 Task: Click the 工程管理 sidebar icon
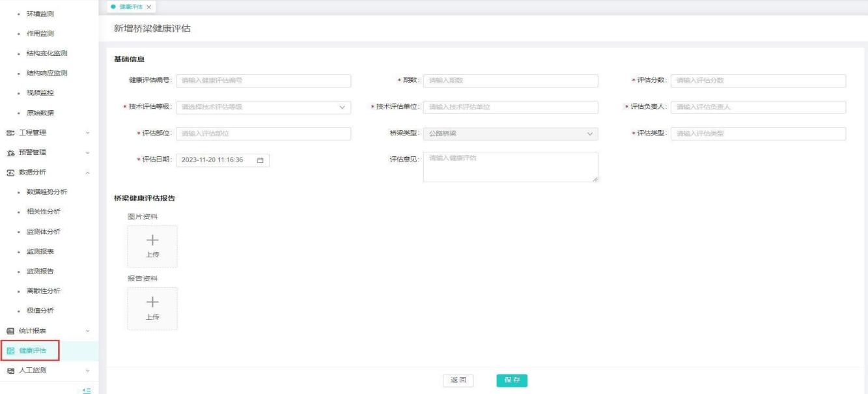[10, 133]
